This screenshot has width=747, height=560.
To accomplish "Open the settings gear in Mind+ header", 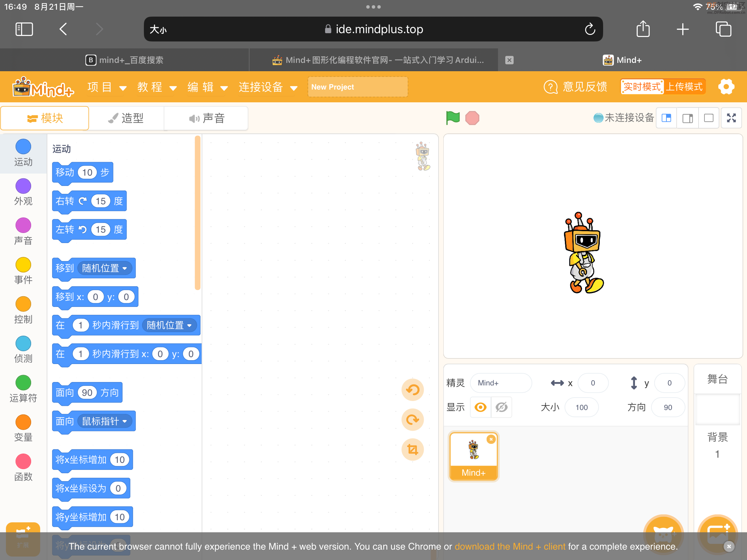I will (x=726, y=87).
